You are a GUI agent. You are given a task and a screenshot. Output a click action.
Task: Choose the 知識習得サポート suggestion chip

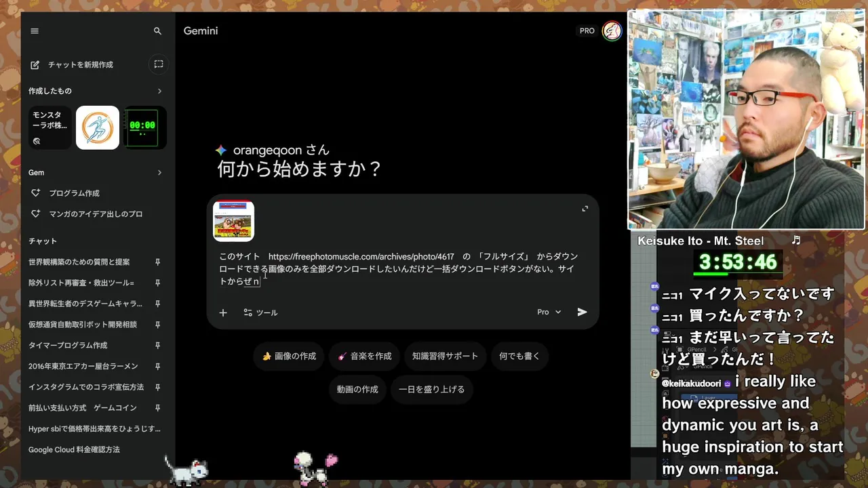[x=445, y=356]
